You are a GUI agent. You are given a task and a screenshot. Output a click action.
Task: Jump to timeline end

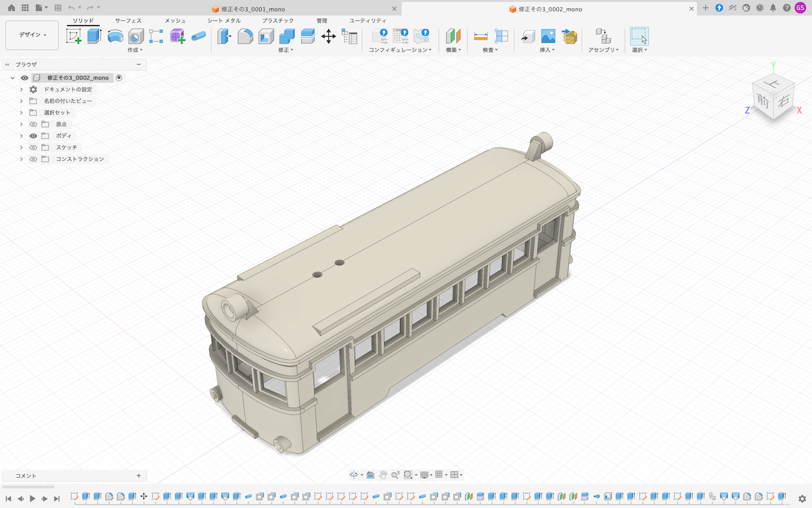57,499
